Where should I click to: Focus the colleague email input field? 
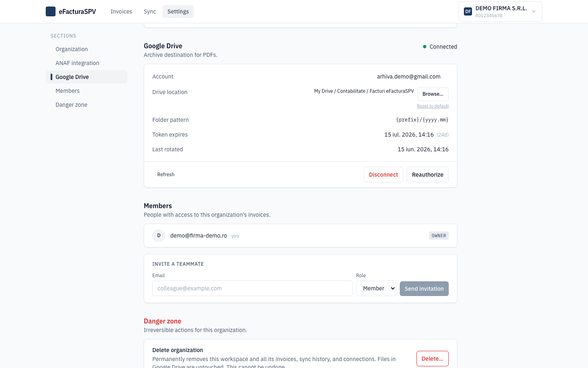[x=252, y=288]
